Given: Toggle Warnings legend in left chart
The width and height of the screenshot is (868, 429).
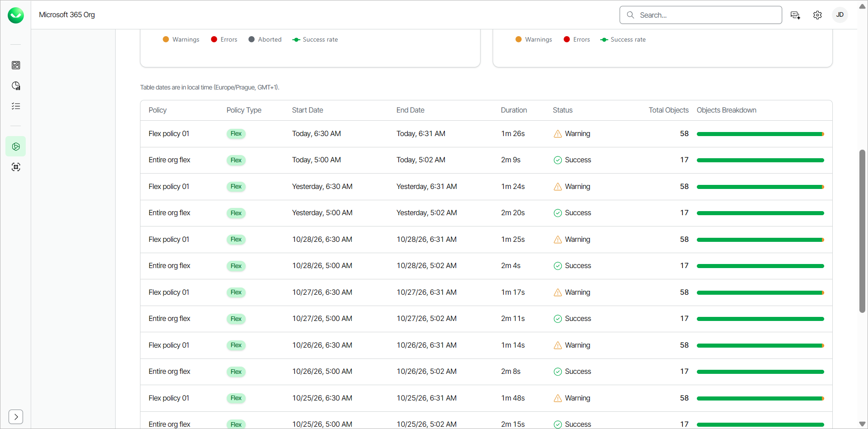Looking at the screenshot, I should point(181,39).
